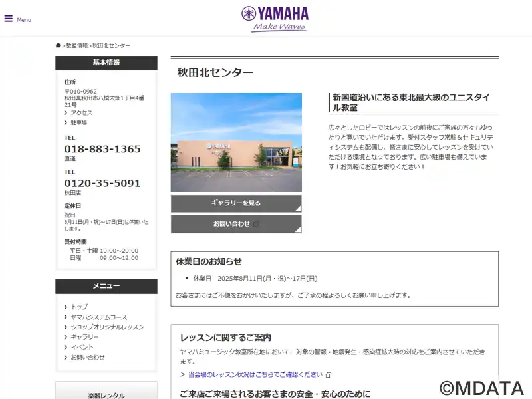Open 当会場のレッスン状況はこちら link
The image size is (532, 399).
[255, 374]
